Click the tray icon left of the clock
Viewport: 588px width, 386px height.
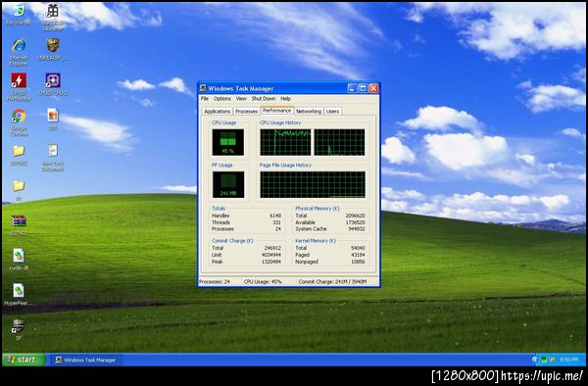coord(552,360)
